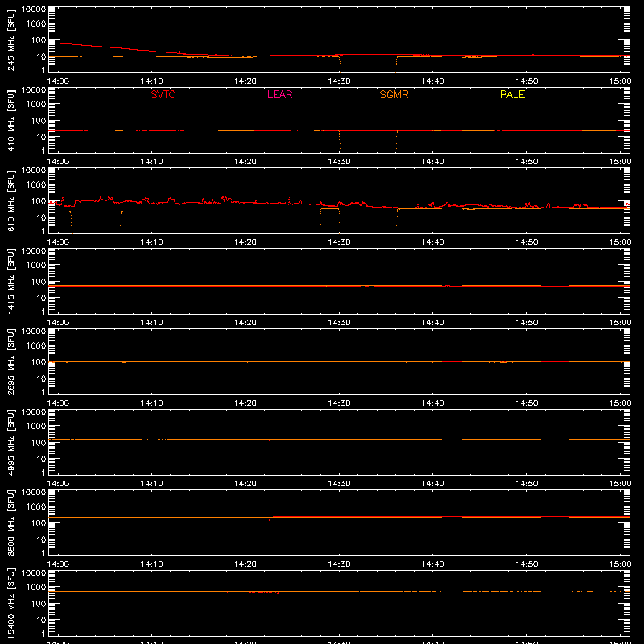644x644 pixels.
Task: Click the 1000 y-axis value on 410 MHz plot
Action: [x=36, y=105]
